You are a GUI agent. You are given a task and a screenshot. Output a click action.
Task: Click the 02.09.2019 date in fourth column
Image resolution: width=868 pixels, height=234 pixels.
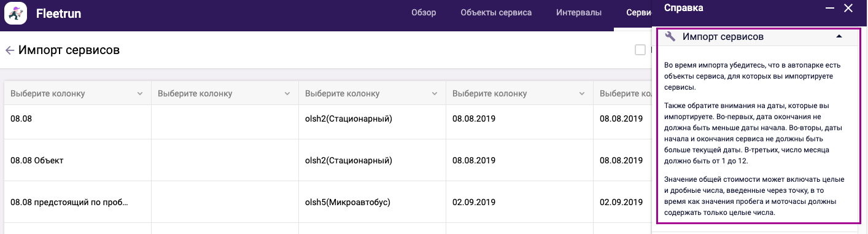[x=474, y=201]
